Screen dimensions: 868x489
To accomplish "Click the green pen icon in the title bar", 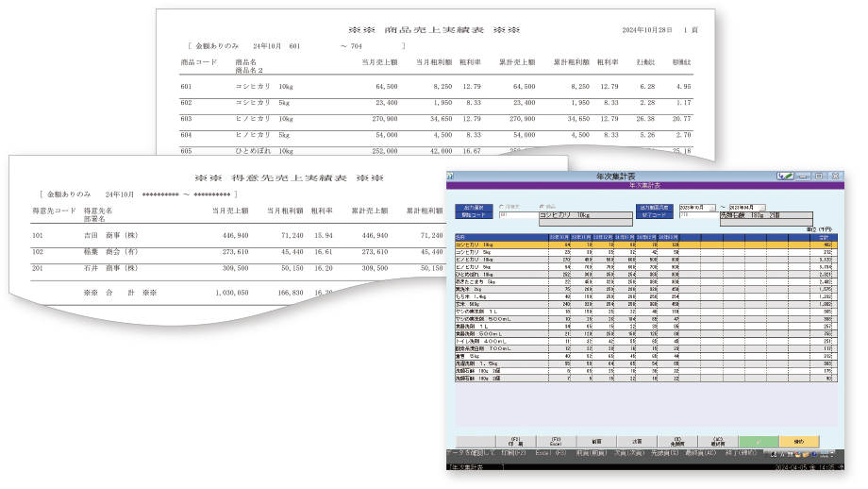I will tap(785, 176).
